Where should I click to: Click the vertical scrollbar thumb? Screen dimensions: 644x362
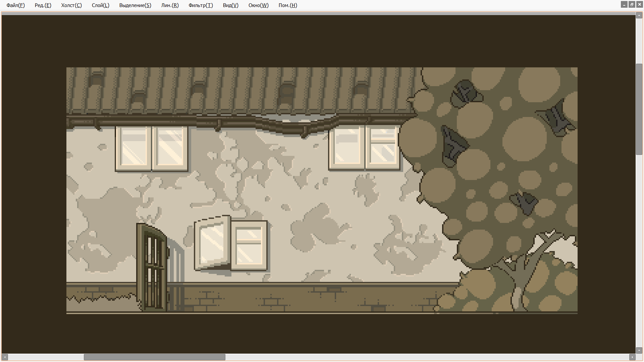[639, 109]
